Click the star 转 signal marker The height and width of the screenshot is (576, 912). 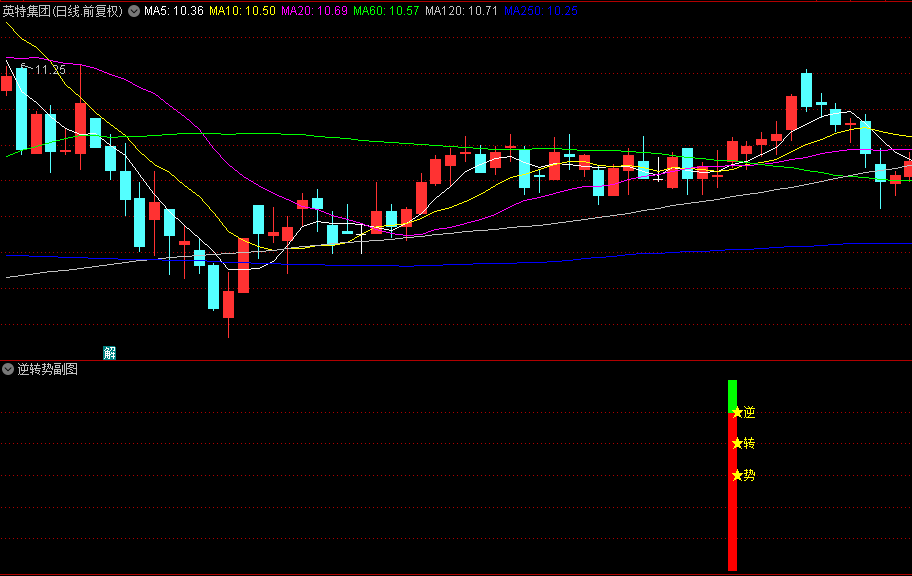[743, 443]
